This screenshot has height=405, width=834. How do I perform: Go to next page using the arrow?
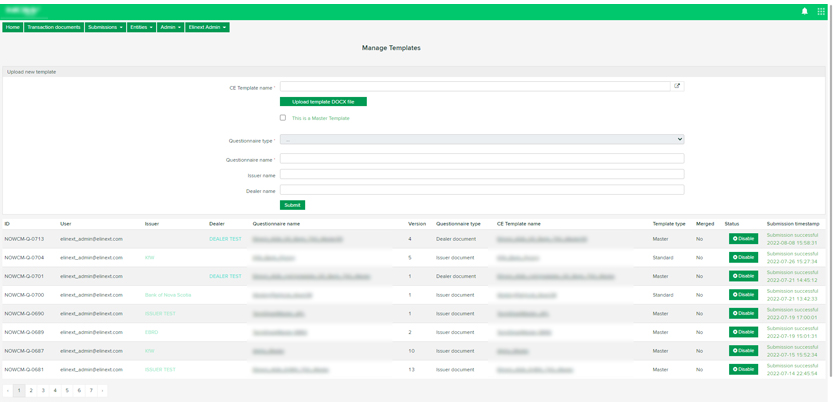point(102,391)
